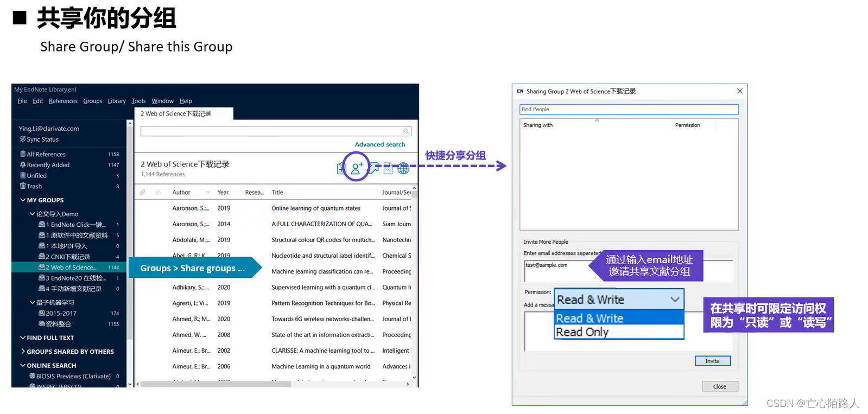Open the References menu
The height and width of the screenshot is (414, 868).
(63, 101)
